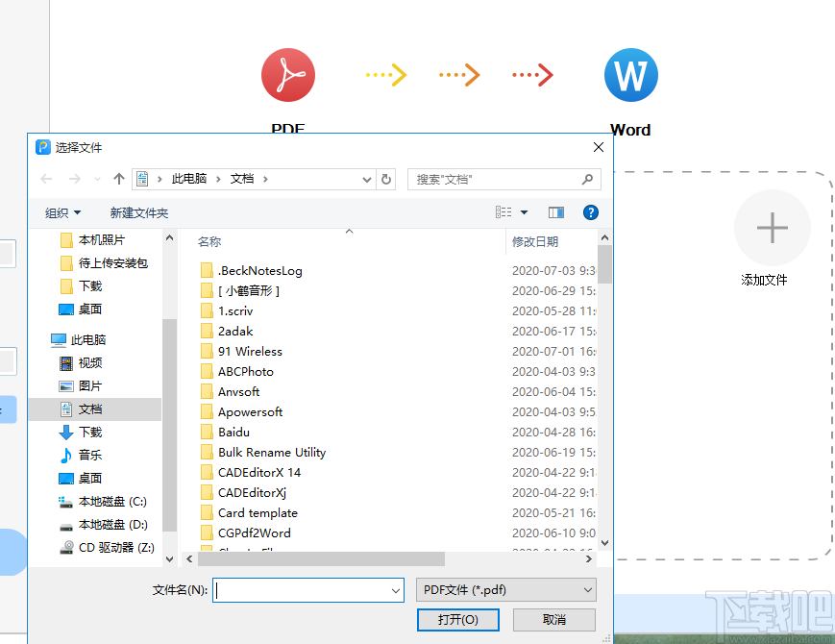Click the file list scroll-down arrow
This screenshot has height=644, width=835.
604,543
